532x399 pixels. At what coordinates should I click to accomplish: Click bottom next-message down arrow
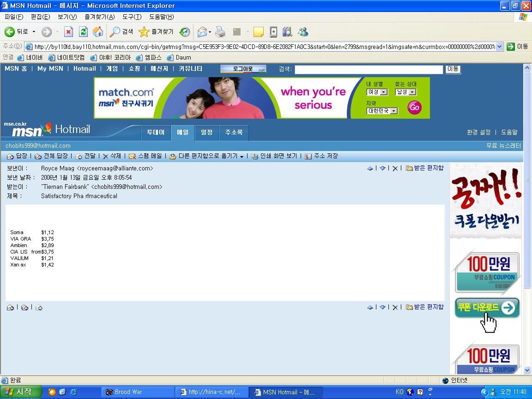[383, 307]
